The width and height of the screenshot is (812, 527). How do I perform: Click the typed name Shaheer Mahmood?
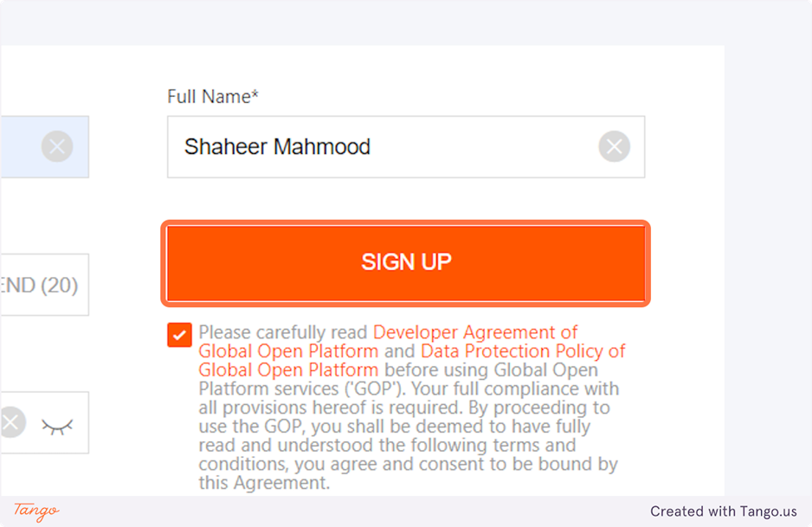tap(277, 147)
